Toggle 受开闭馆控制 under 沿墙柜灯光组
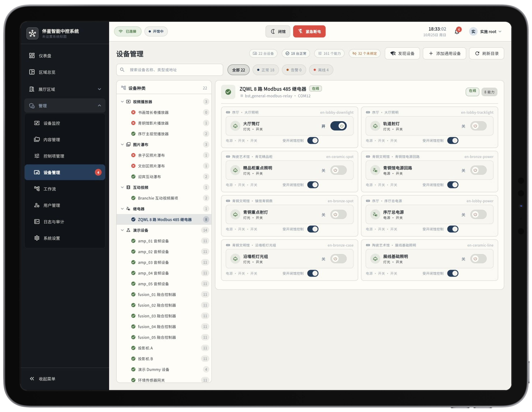532x412 pixels. (313, 273)
